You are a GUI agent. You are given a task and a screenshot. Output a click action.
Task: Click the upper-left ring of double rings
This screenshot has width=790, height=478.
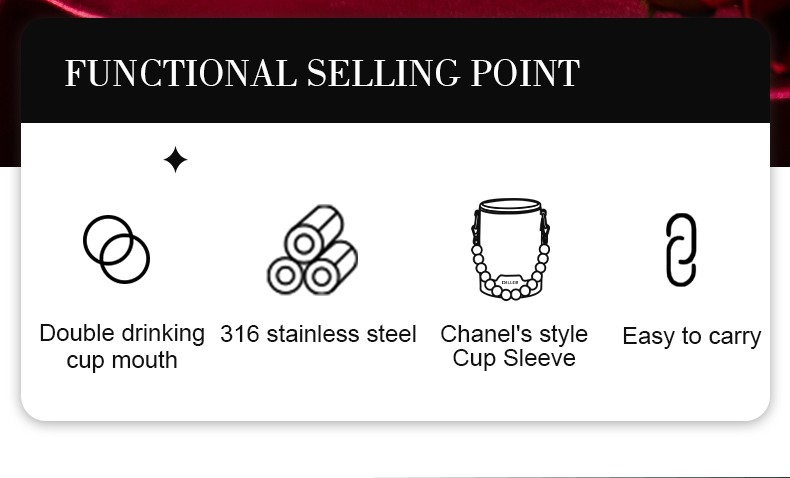click(108, 240)
